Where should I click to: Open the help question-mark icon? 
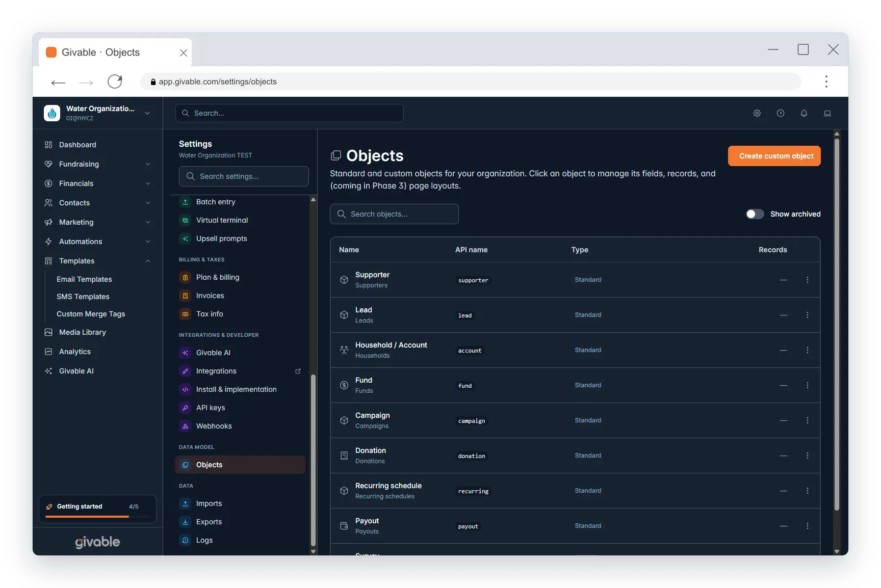(781, 113)
